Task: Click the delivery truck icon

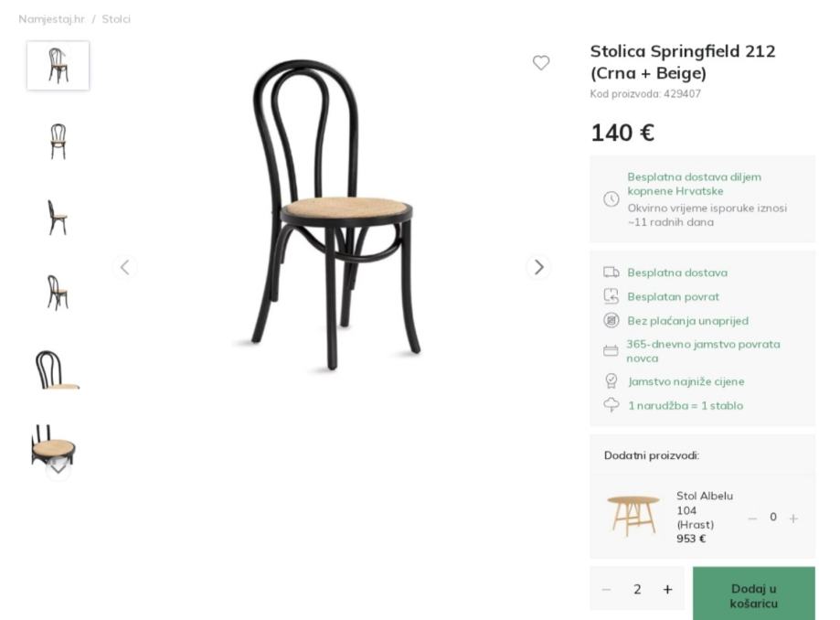Action: pos(611,273)
